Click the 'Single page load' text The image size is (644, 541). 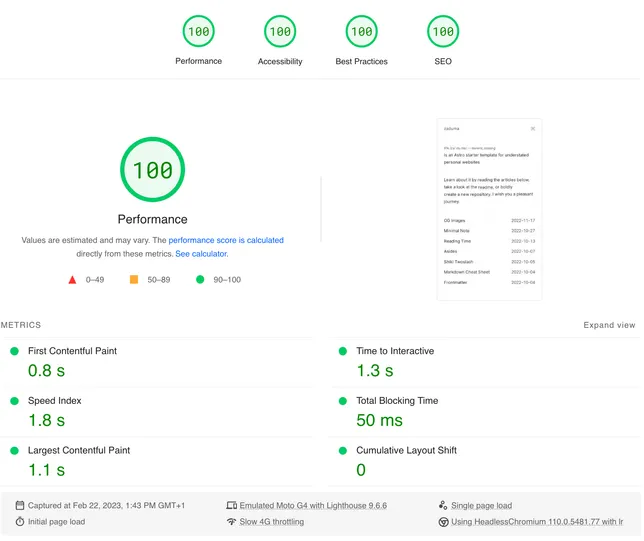pyautogui.click(x=481, y=506)
